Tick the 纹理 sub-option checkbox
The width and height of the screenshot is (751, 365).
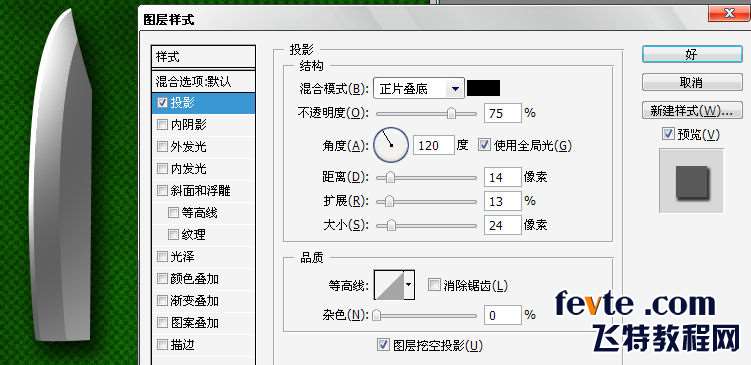coord(173,235)
